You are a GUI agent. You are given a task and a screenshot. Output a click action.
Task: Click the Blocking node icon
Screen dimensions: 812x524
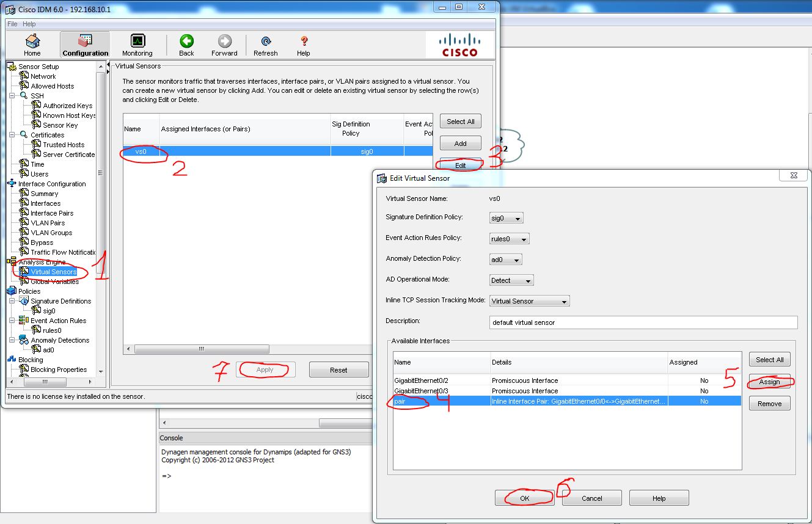[12, 359]
